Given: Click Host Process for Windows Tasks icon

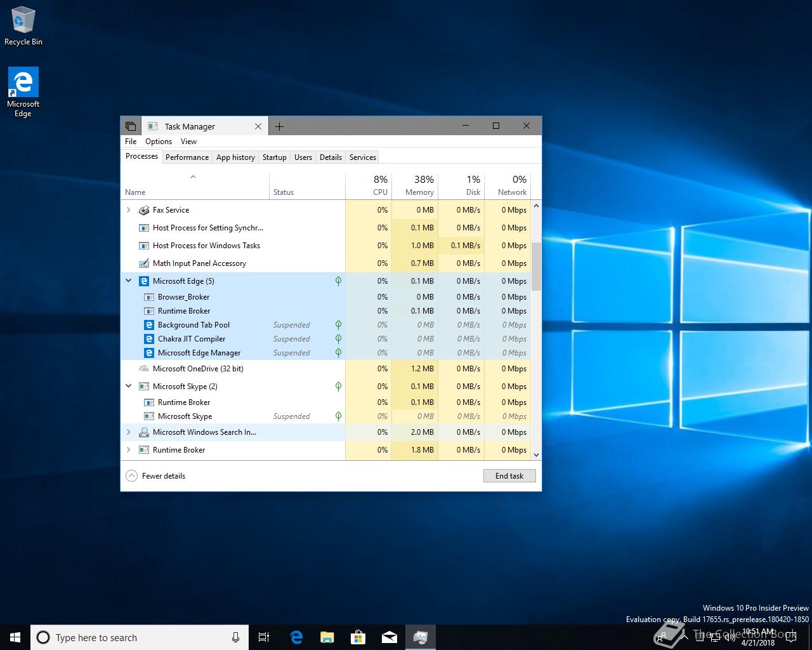Looking at the screenshot, I should [144, 246].
